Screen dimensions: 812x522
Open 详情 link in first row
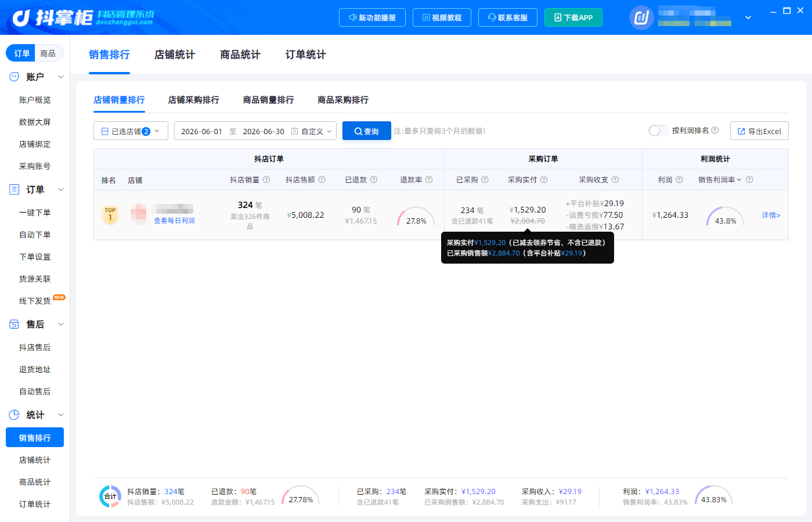(x=771, y=215)
